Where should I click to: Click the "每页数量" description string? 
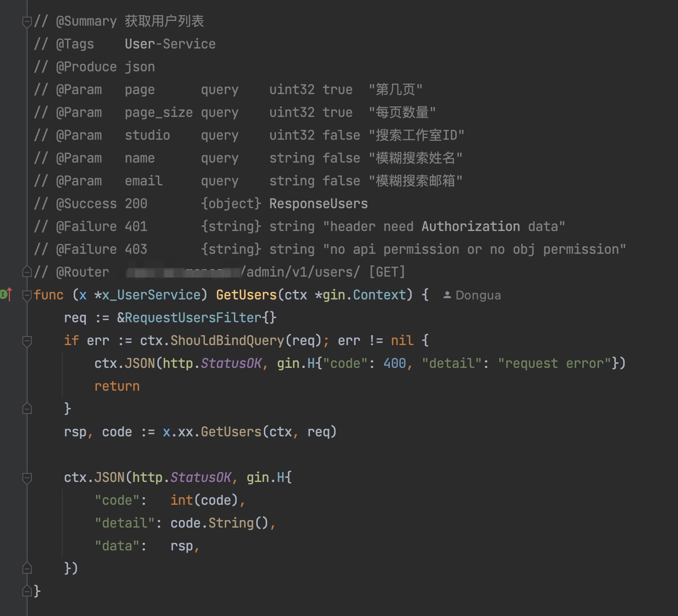(x=402, y=112)
